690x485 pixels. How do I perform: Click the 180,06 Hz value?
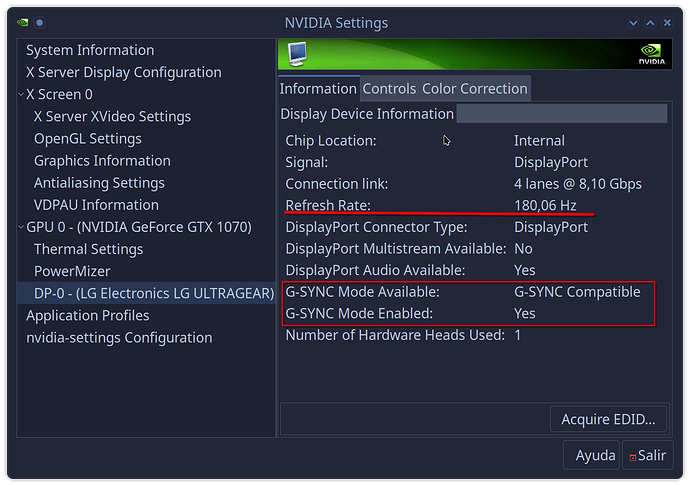coord(545,206)
